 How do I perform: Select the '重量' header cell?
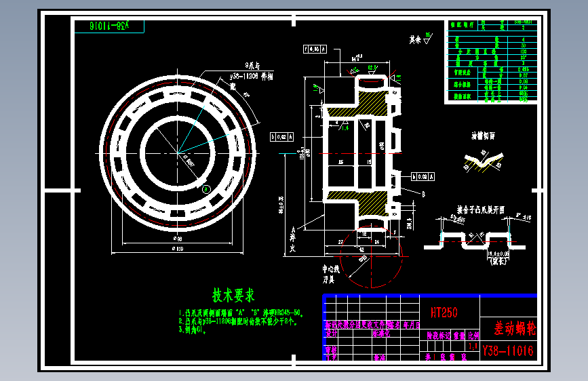point(459,336)
